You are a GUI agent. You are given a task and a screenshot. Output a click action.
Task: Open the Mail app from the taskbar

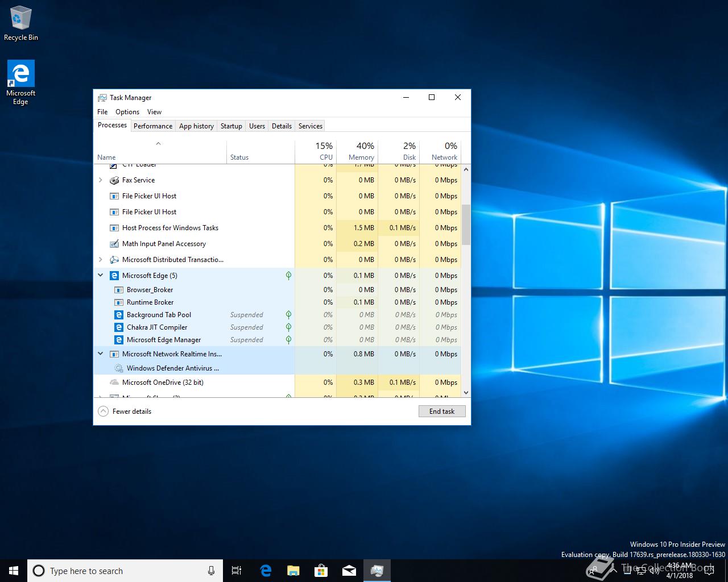coord(349,571)
